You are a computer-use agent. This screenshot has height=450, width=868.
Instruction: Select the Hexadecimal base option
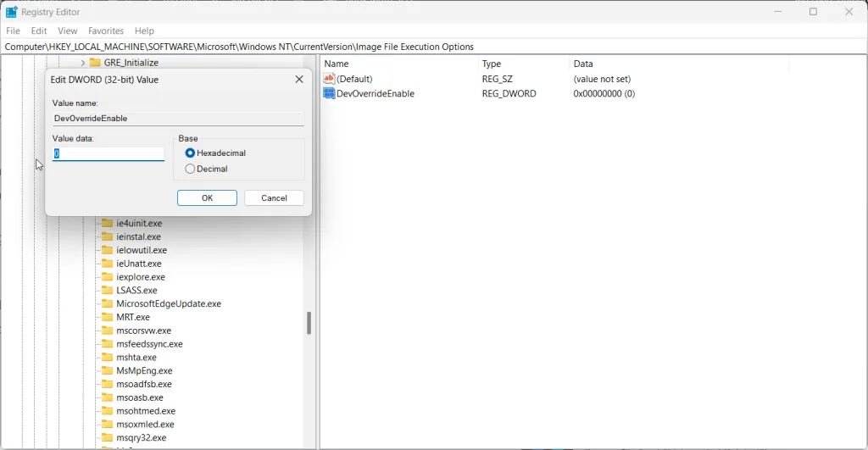click(x=190, y=153)
